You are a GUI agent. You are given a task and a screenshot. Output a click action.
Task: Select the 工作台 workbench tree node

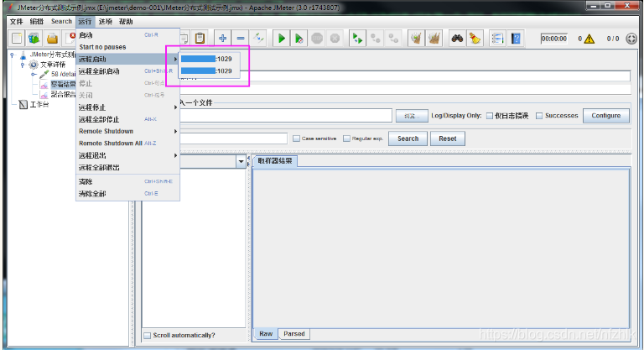click(x=39, y=104)
